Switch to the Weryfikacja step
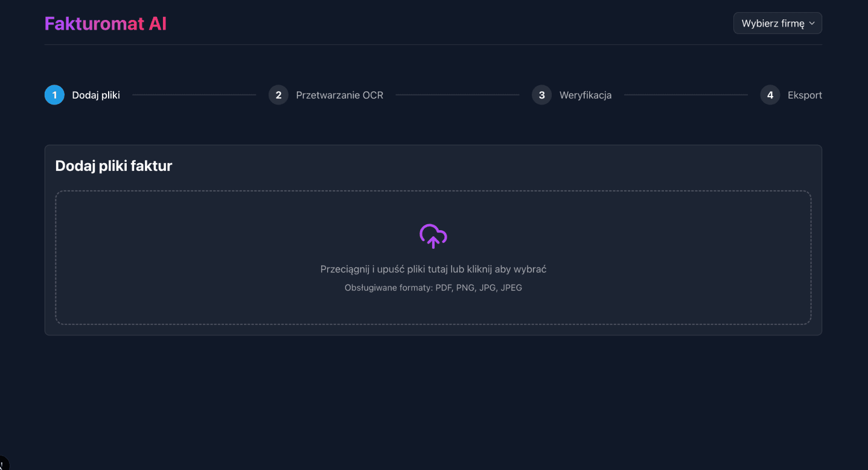The height and width of the screenshot is (470, 868). 585,95
